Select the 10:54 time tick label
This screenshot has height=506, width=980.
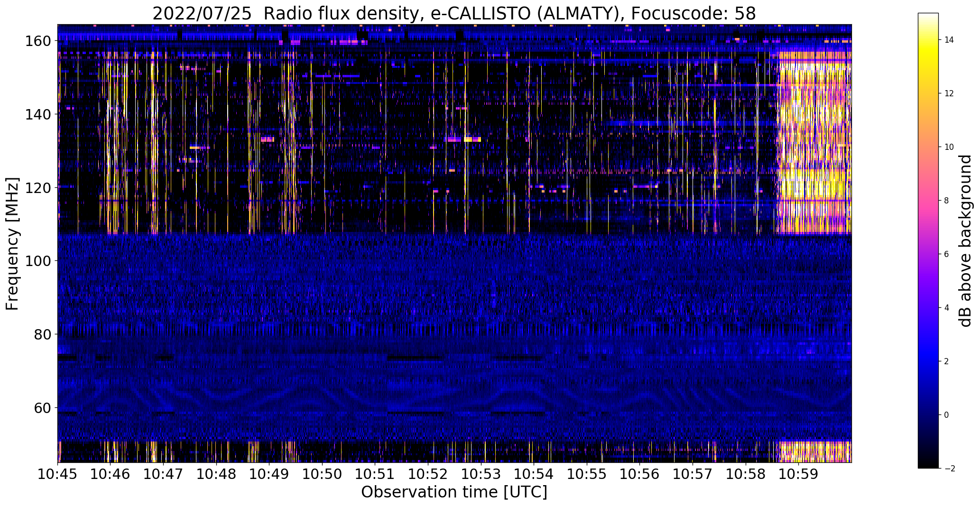point(534,474)
